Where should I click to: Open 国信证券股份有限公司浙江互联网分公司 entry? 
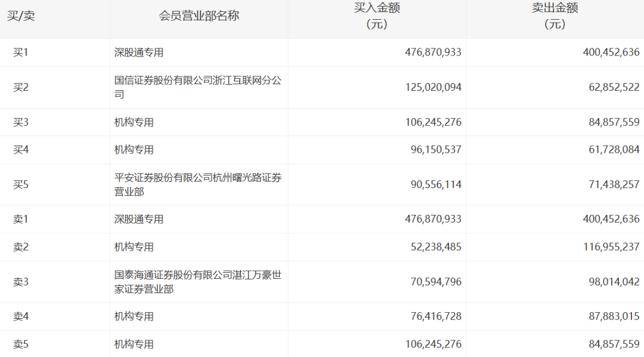[198, 87]
